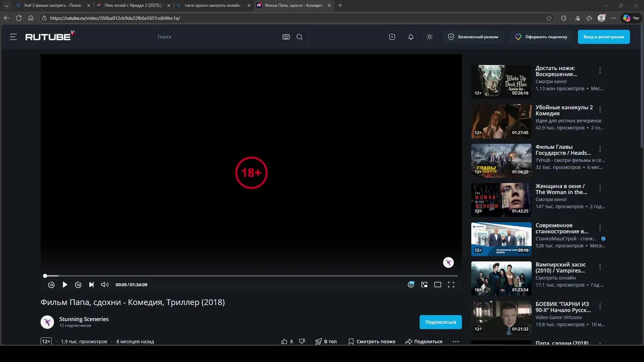The height and width of the screenshot is (362, 644).
Task: Open options for Фильм Главы Государств video
Action: pyautogui.click(x=600, y=149)
